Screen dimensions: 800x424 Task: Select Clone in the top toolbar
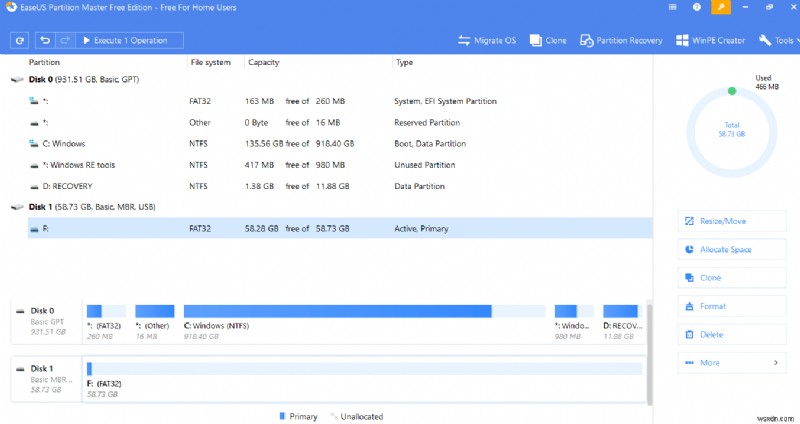548,41
